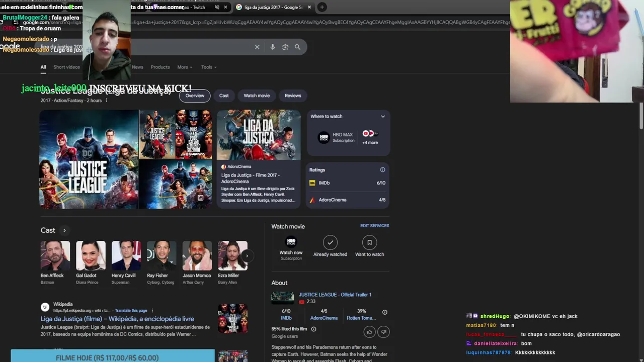
Task: Open Ray Fisher cast photo
Action: point(162,255)
